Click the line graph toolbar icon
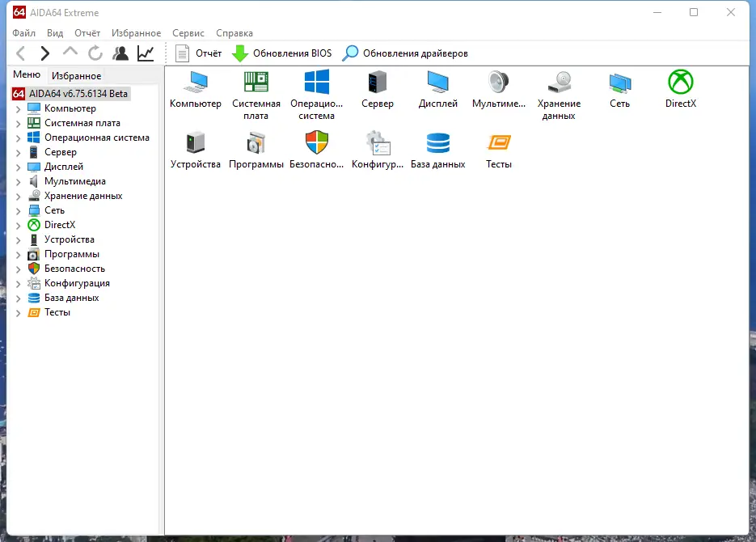756x542 pixels. point(146,53)
